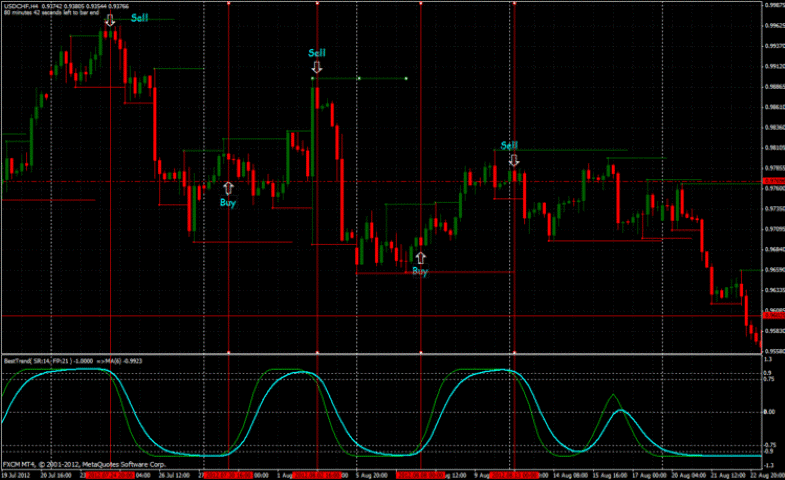Click the '15 Aug 16:00' time axis label
The width and height of the screenshot is (785, 480).
pyautogui.click(x=609, y=475)
